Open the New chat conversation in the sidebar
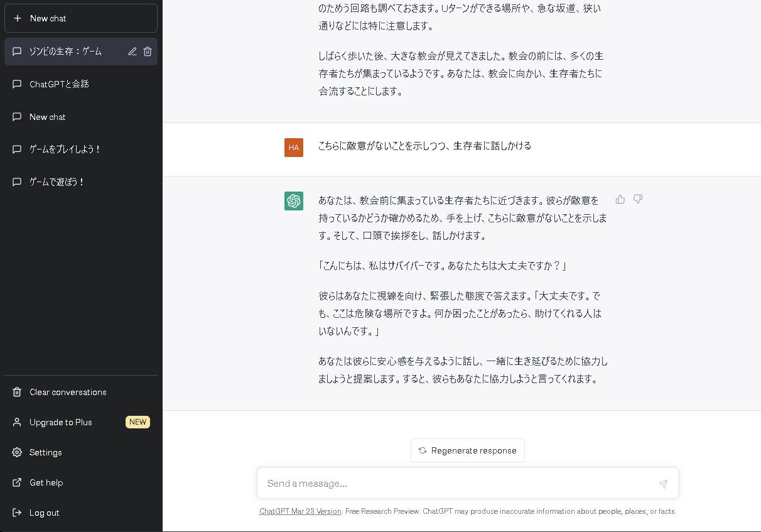 click(x=48, y=117)
